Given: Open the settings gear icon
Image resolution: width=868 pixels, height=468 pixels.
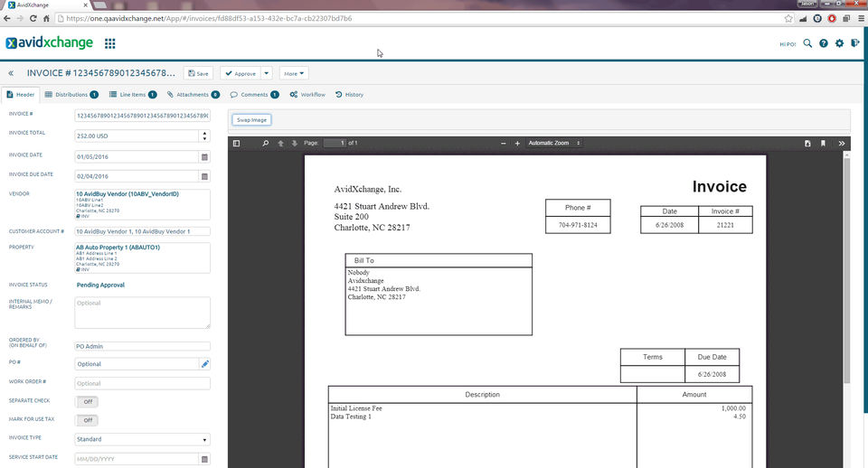Looking at the screenshot, I should [840, 43].
